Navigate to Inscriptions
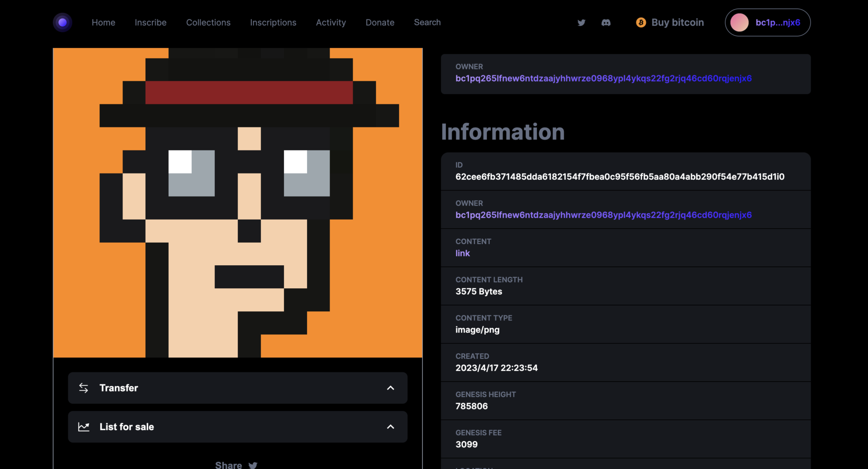Screen dimensions: 868x469 click(x=273, y=23)
